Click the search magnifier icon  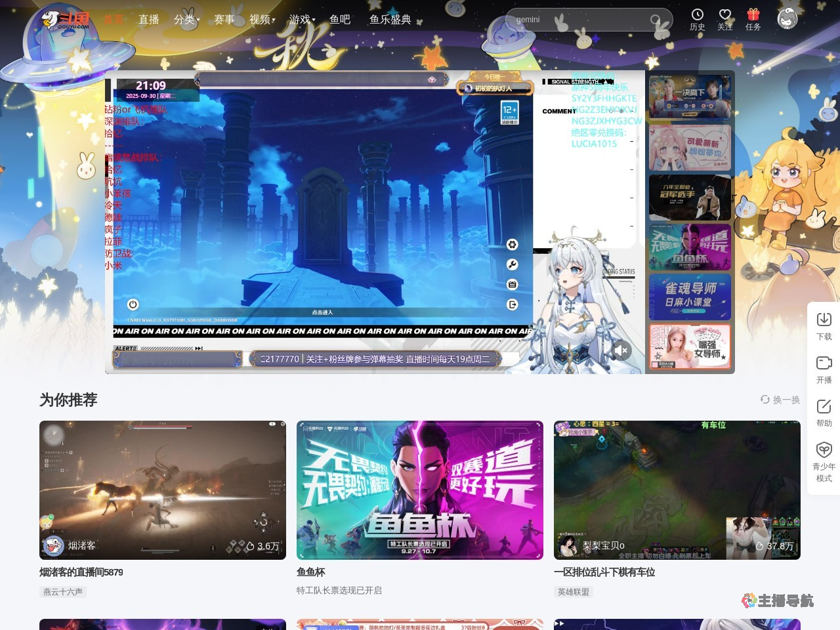656,20
